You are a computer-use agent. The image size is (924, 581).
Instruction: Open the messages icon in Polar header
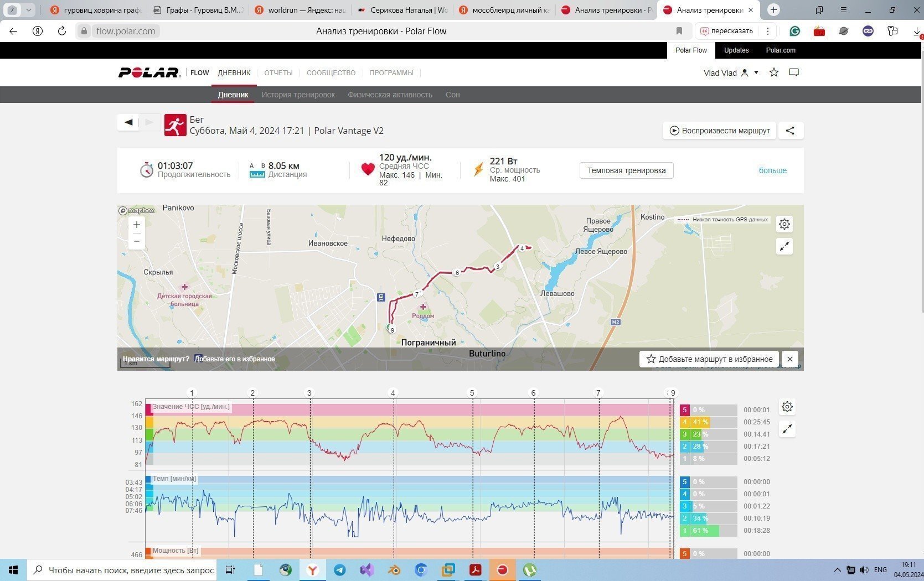tap(794, 72)
